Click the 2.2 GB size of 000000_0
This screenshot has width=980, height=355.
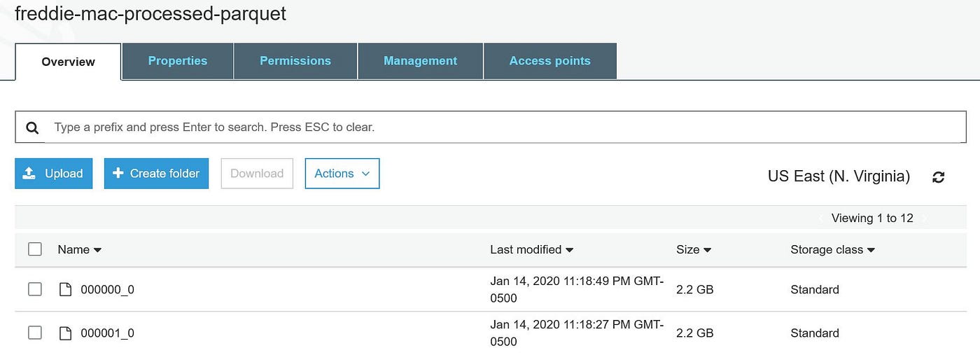695,289
